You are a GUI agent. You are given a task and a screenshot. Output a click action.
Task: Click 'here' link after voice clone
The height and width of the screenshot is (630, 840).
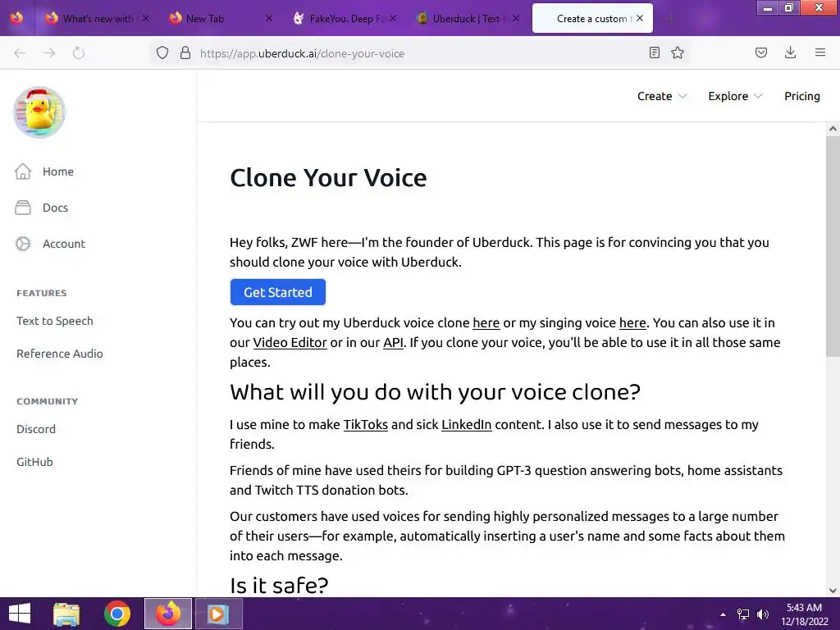[486, 322]
